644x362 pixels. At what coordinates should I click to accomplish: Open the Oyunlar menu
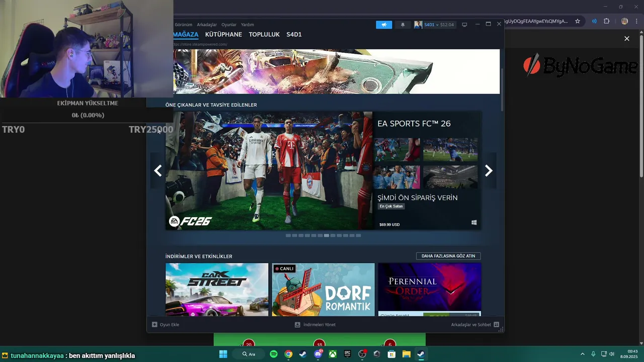[229, 25]
